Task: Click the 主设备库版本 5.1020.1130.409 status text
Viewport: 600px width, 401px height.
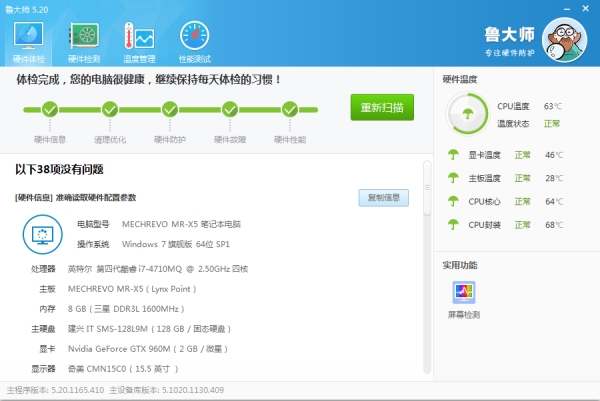Action: (x=167, y=390)
